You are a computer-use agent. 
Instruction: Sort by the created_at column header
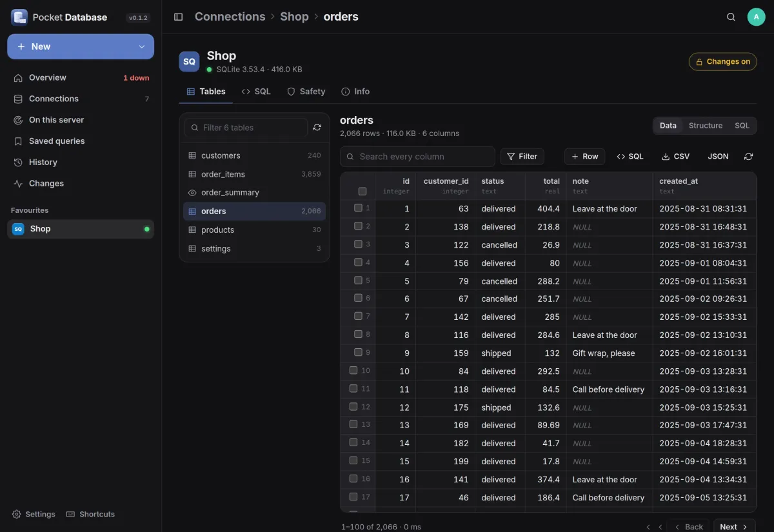[x=704, y=186]
